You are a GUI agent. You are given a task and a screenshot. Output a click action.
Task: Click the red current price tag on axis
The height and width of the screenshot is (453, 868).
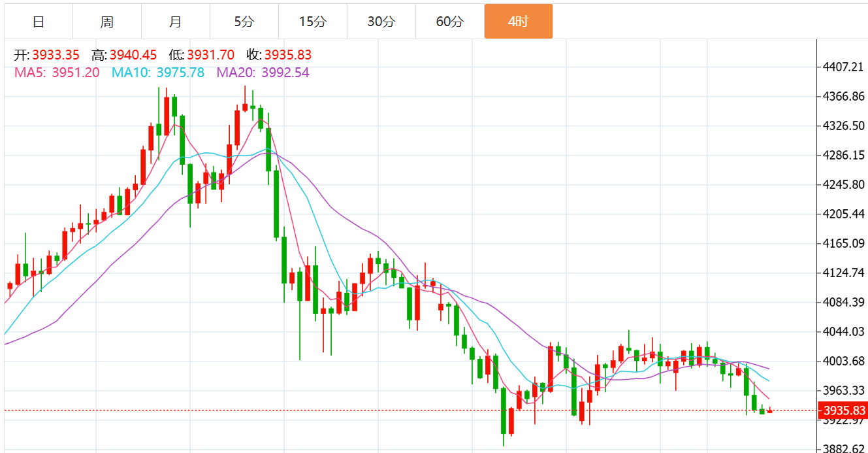tap(844, 411)
